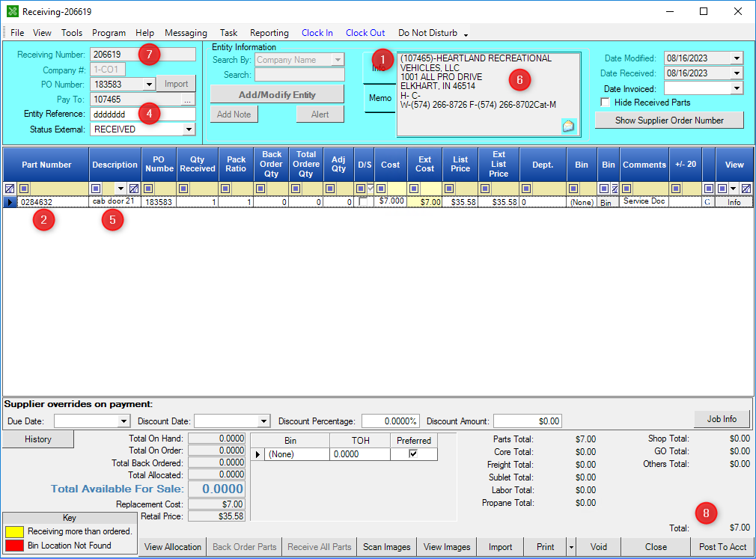This screenshot has width=756, height=559.
Task: Click the Ext List Price filter icon
Action: (x=485, y=189)
